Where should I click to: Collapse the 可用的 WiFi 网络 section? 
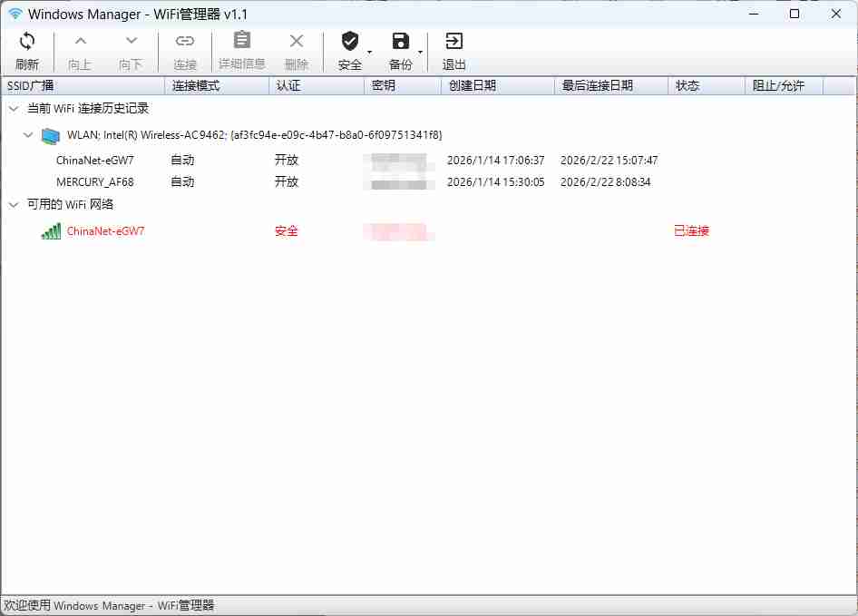13,205
